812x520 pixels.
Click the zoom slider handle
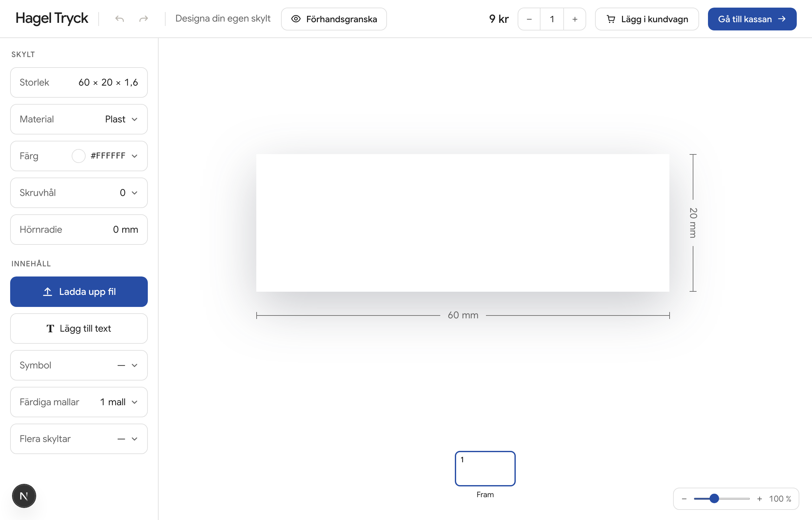click(x=714, y=498)
